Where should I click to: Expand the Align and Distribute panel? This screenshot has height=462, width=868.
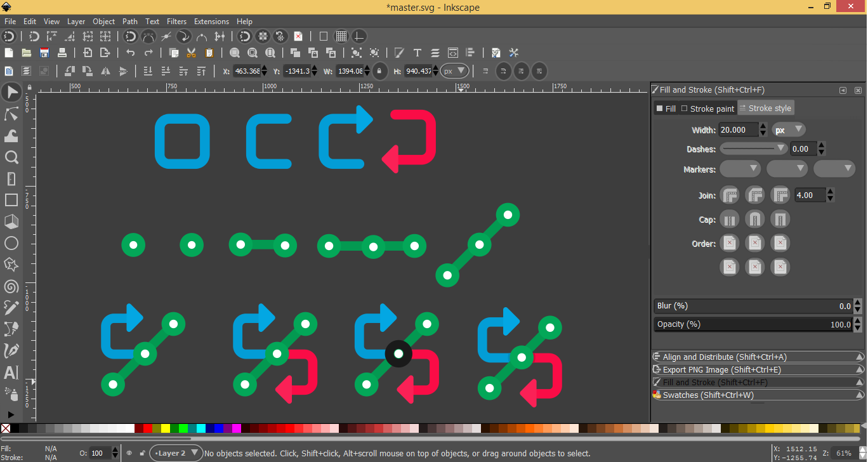tap(758, 357)
